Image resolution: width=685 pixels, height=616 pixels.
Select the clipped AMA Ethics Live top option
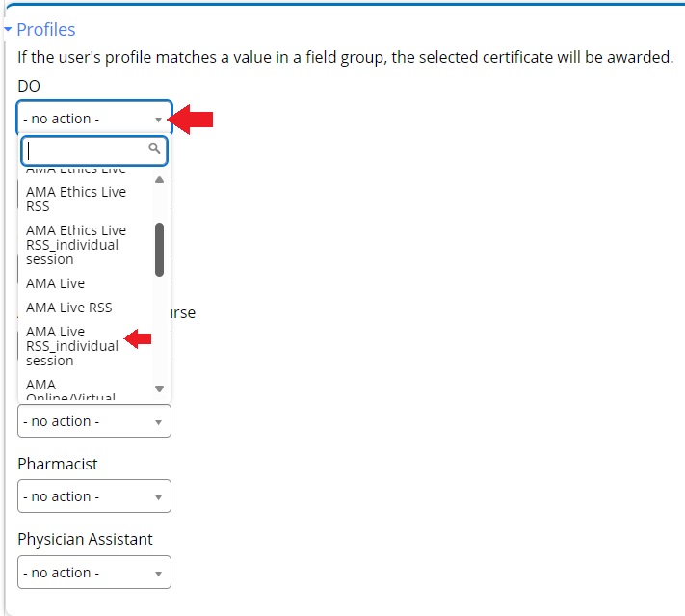point(76,171)
